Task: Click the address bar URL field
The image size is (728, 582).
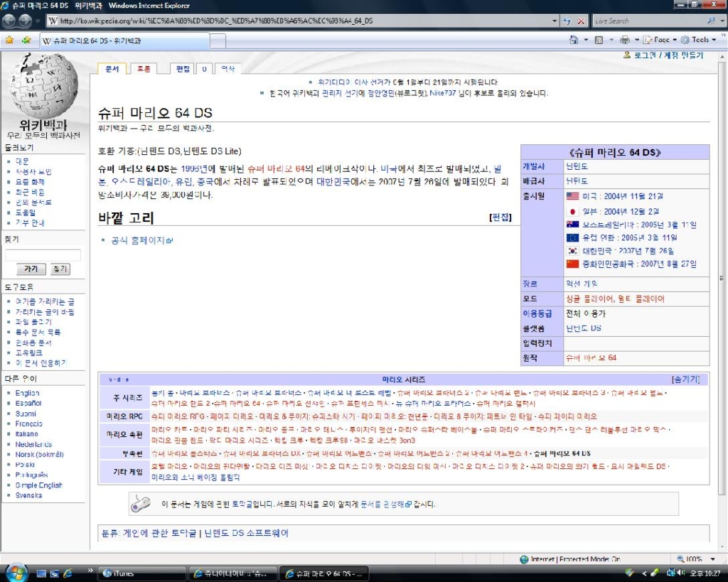Action: click(299, 21)
